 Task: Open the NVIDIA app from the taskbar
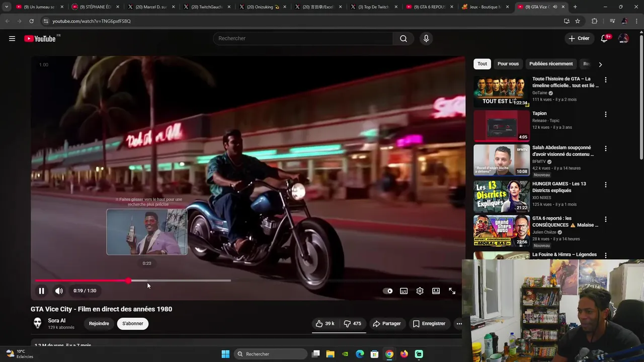pyautogui.click(x=345, y=354)
